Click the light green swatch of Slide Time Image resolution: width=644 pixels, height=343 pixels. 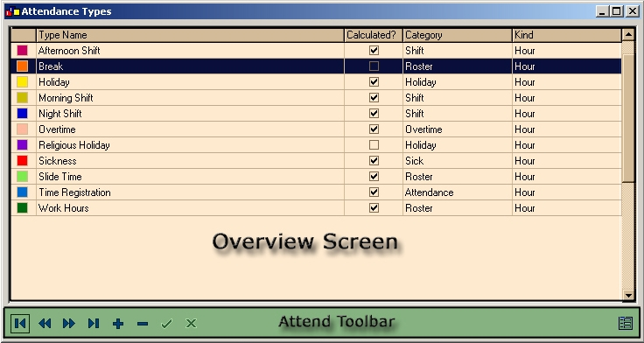(x=22, y=176)
